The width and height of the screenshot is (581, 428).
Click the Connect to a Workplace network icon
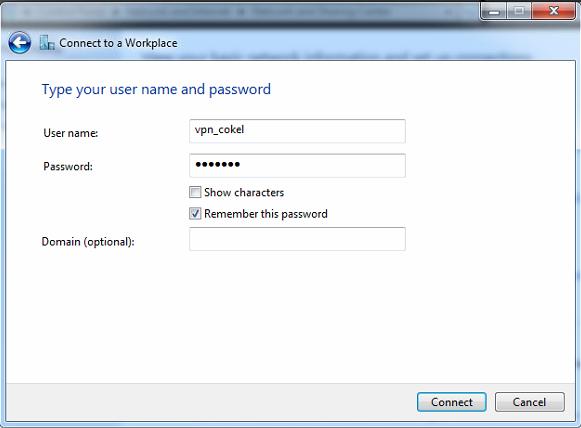tap(47, 43)
